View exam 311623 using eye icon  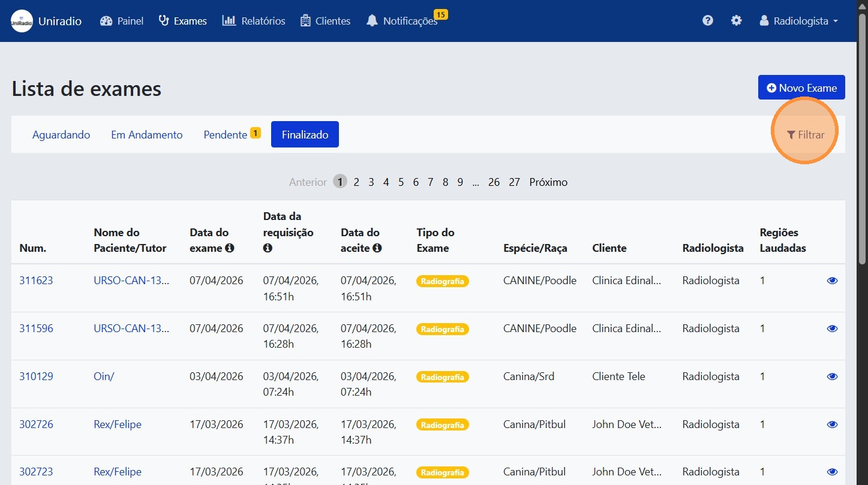831,281
